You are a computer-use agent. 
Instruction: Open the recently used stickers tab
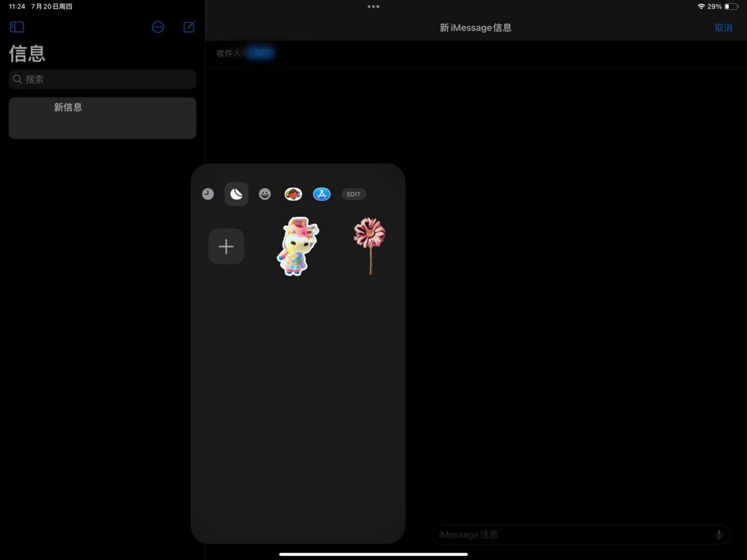click(x=208, y=194)
